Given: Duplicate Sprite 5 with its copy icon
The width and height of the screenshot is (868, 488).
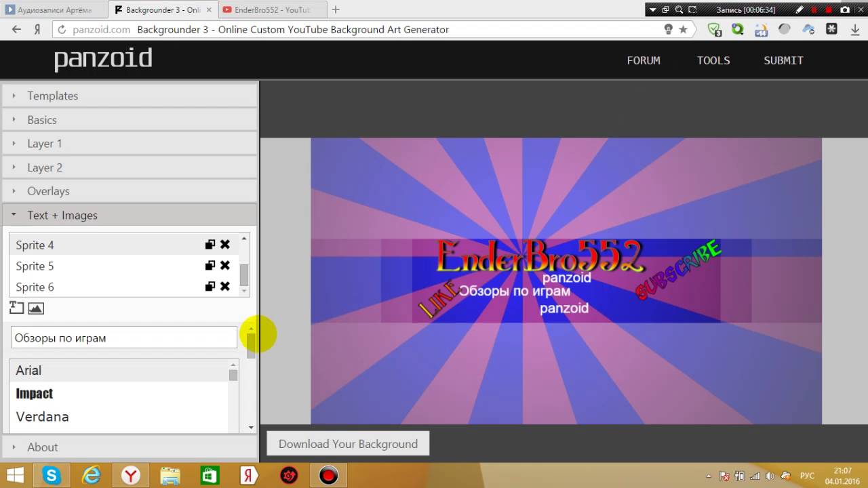Looking at the screenshot, I should 210,266.
